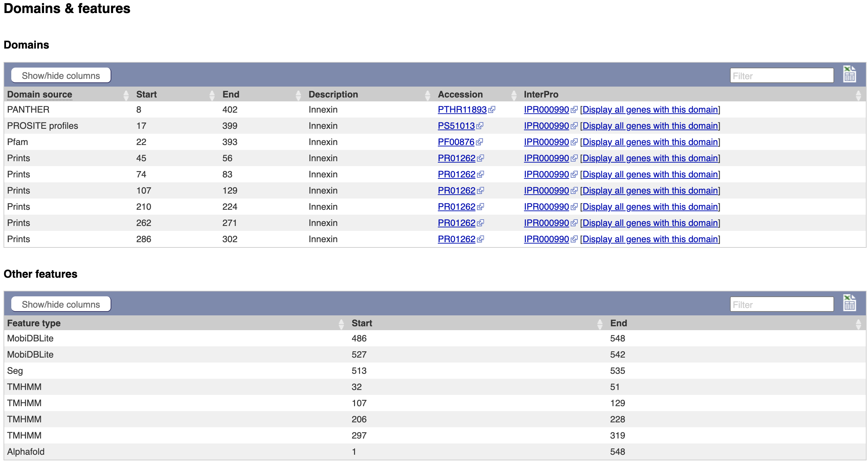Sort Domains table by End column arrows
Viewport: 868px width, 466px height.
pos(298,95)
